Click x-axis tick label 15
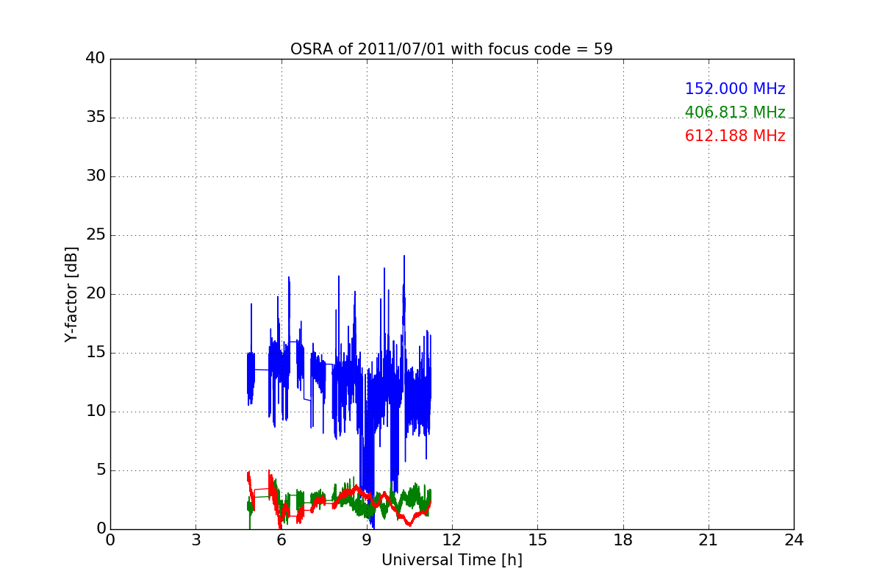The width and height of the screenshot is (882, 588). point(537,539)
